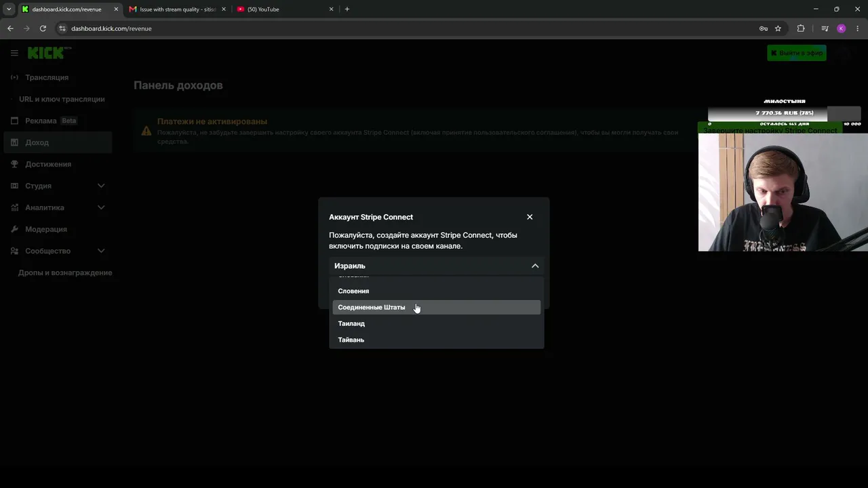The width and height of the screenshot is (868, 488).
Task: Open a new browser tab
Action: tap(347, 9)
